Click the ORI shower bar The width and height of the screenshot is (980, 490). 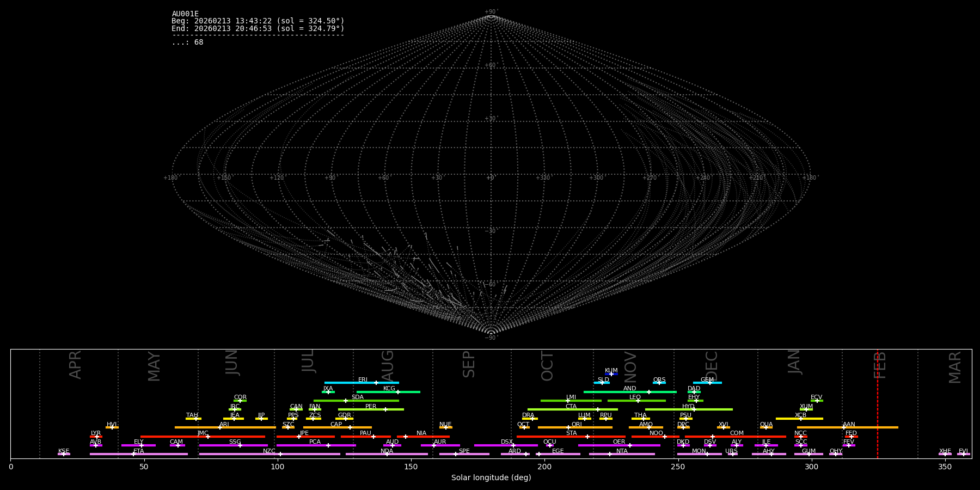pos(575,427)
